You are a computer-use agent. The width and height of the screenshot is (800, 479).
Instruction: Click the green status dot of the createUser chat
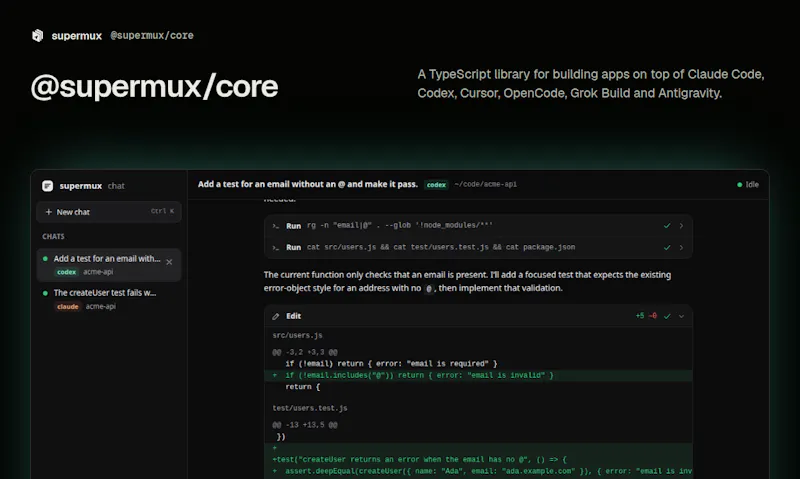tap(45, 293)
